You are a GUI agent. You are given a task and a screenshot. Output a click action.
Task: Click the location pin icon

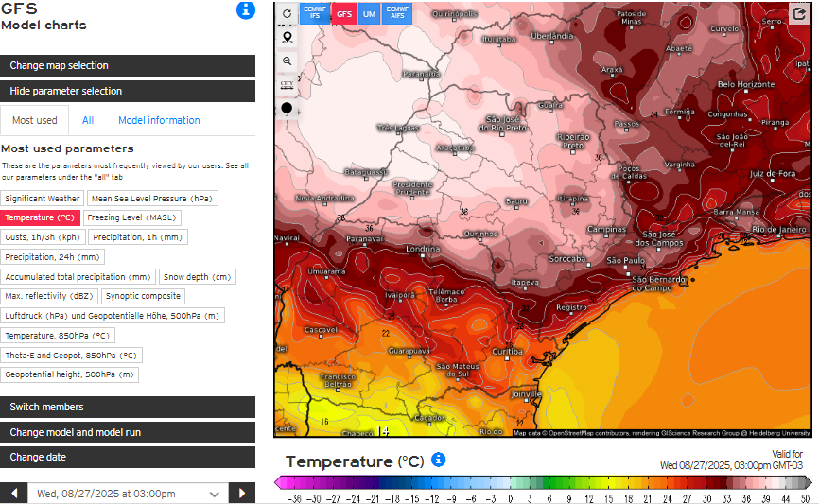pos(287,37)
